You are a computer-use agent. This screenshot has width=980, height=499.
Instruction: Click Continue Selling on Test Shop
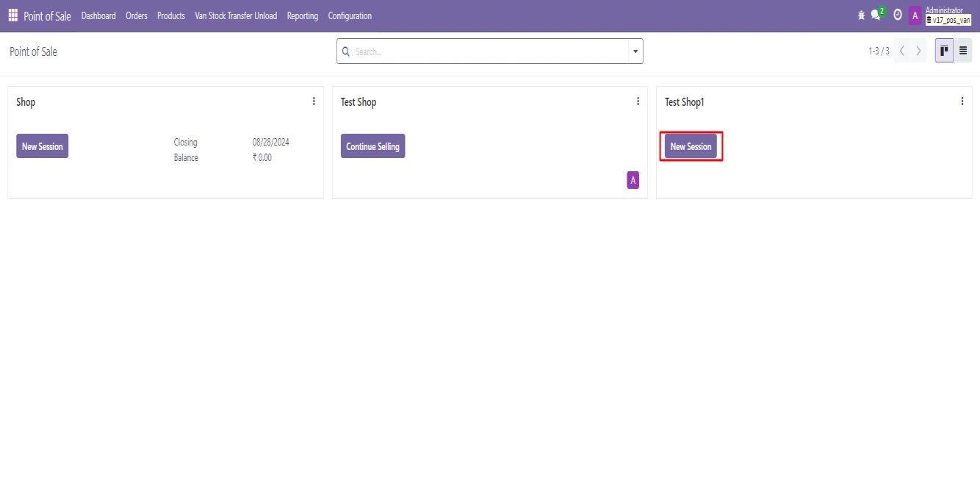372,146
